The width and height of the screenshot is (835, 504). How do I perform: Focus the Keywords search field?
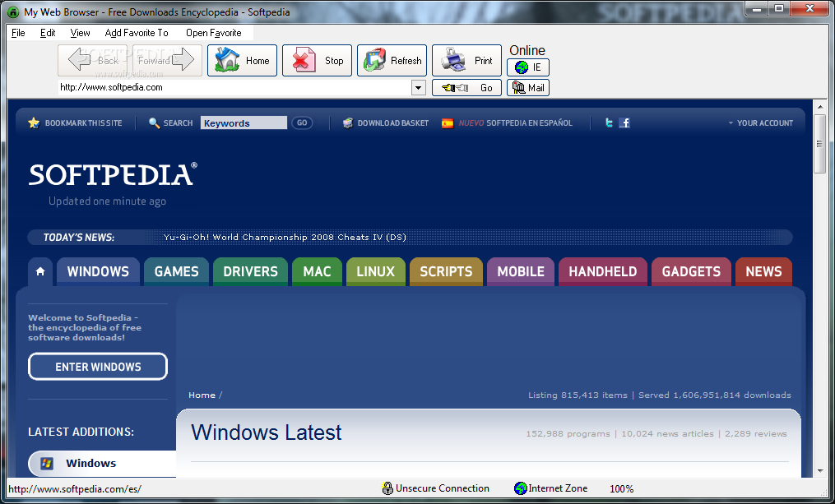(244, 123)
